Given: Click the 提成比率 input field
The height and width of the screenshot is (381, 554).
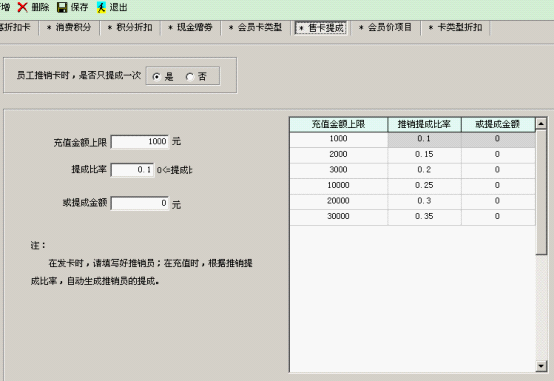Looking at the screenshot, I should tap(132, 170).
